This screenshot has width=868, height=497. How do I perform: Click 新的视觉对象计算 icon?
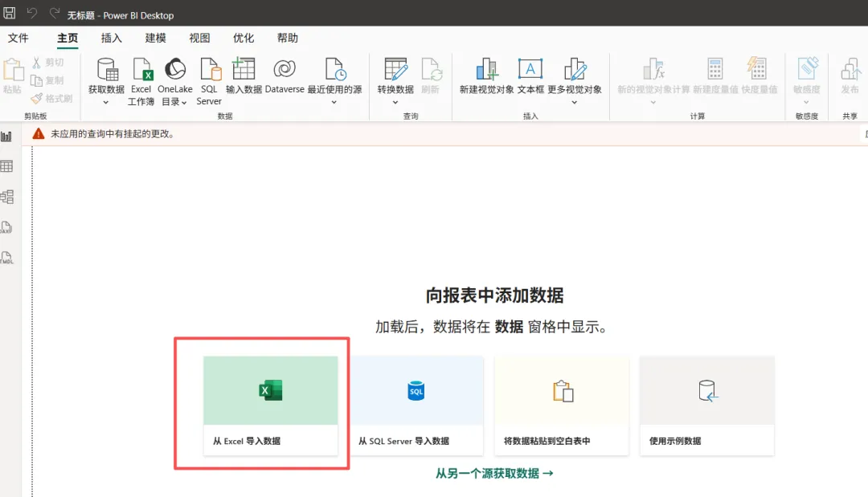pos(653,70)
